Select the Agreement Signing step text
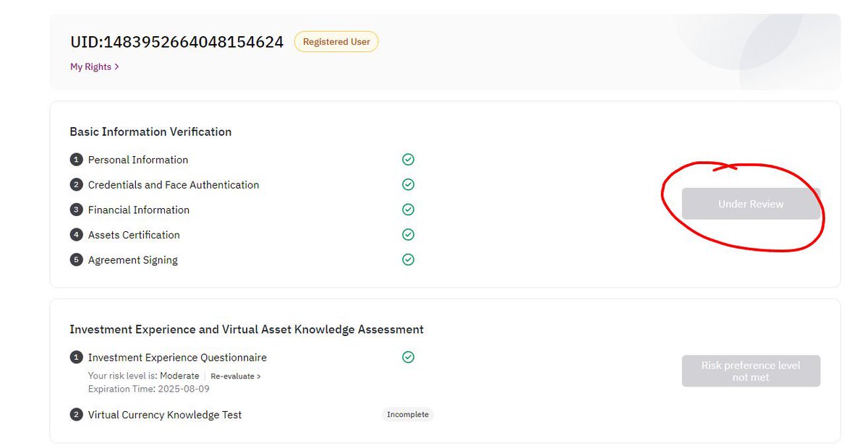The width and height of the screenshot is (868, 448). 133,259
